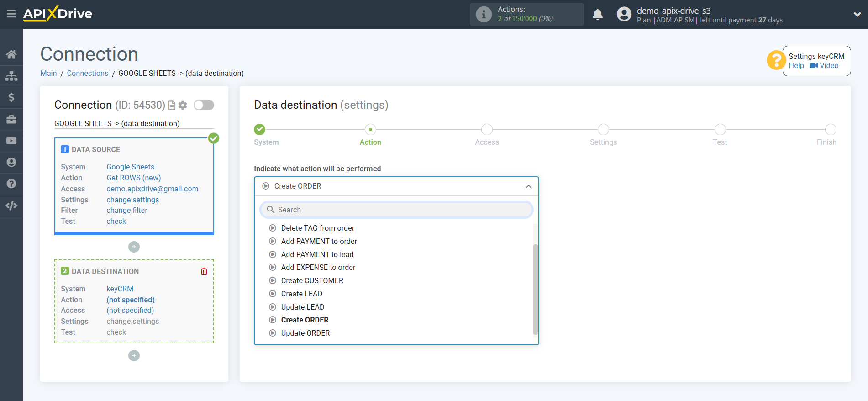
Task: Open the connections sitemap sidebar icon
Action: pyautogui.click(x=11, y=76)
